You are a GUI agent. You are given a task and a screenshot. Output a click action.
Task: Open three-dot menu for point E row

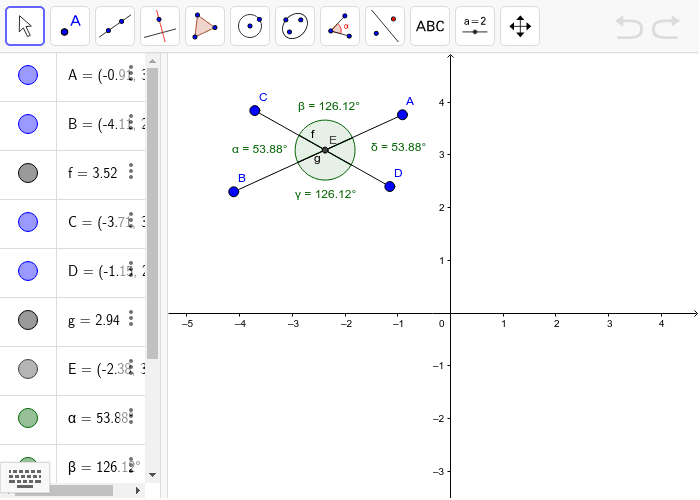click(131, 367)
